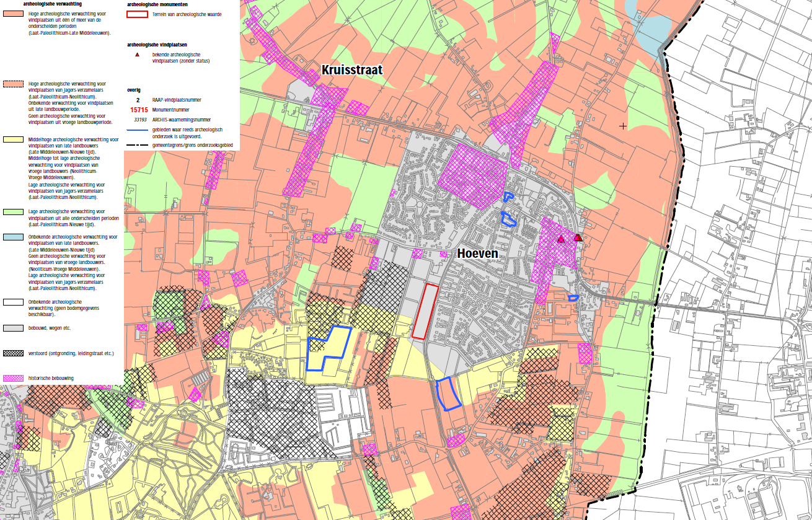Click the red triangle vindplaats marker near Hoeven
Viewport: 812px width, 520px height.
coord(562,238)
